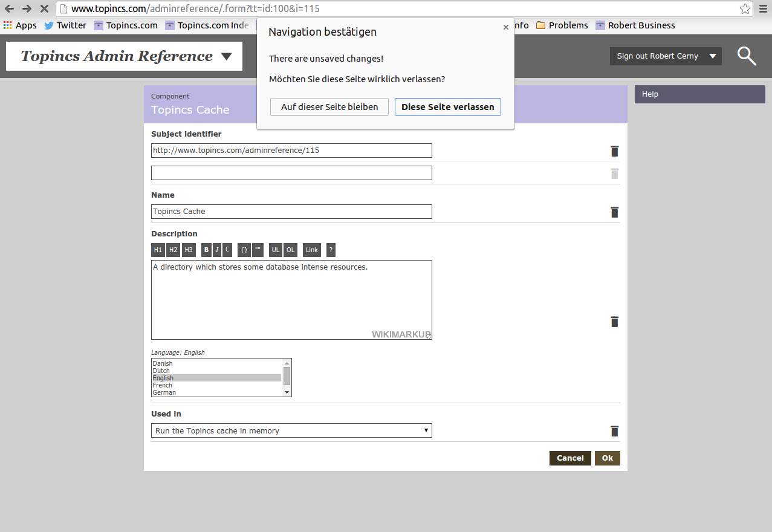Insert curly braces code block markup
The width and height of the screenshot is (772, 532).
coord(244,250)
